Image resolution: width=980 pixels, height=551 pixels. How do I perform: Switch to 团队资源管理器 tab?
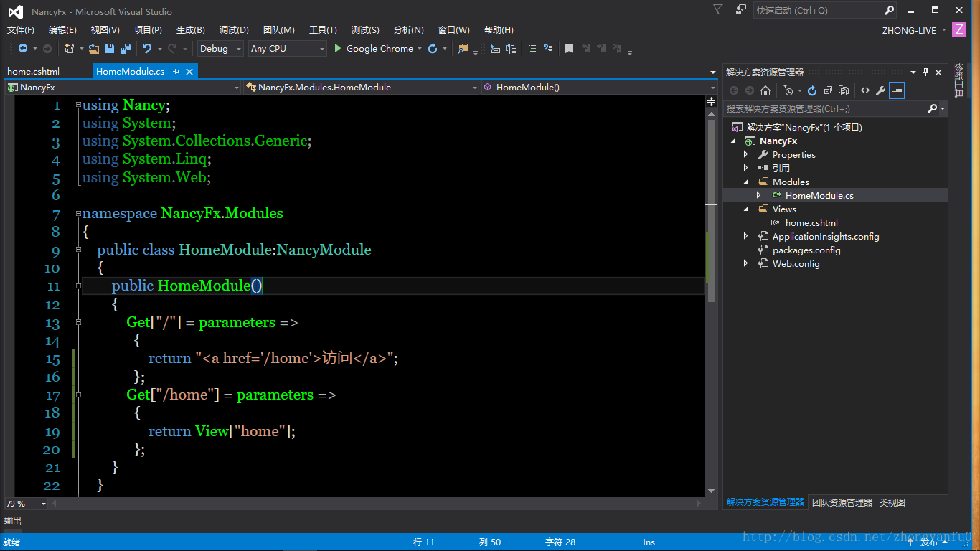[x=842, y=502]
